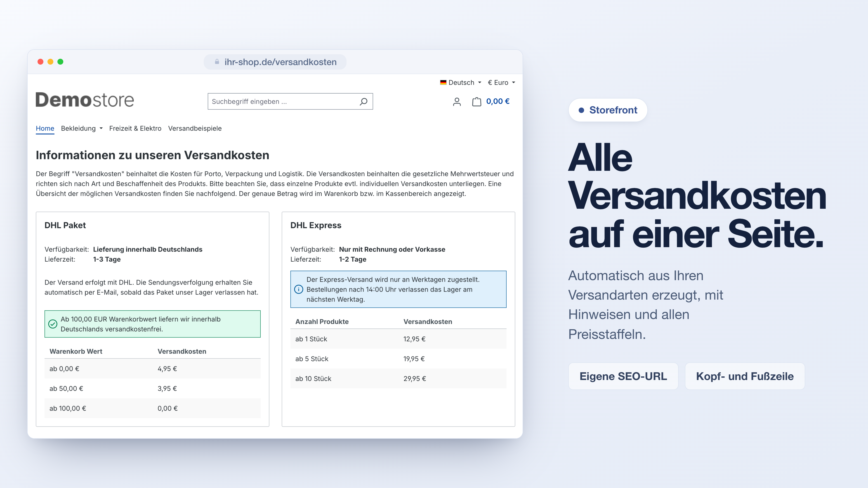This screenshot has height=488, width=868.
Task: Click the '12,95 €' shipping cost cell
Action: (414, 339)
